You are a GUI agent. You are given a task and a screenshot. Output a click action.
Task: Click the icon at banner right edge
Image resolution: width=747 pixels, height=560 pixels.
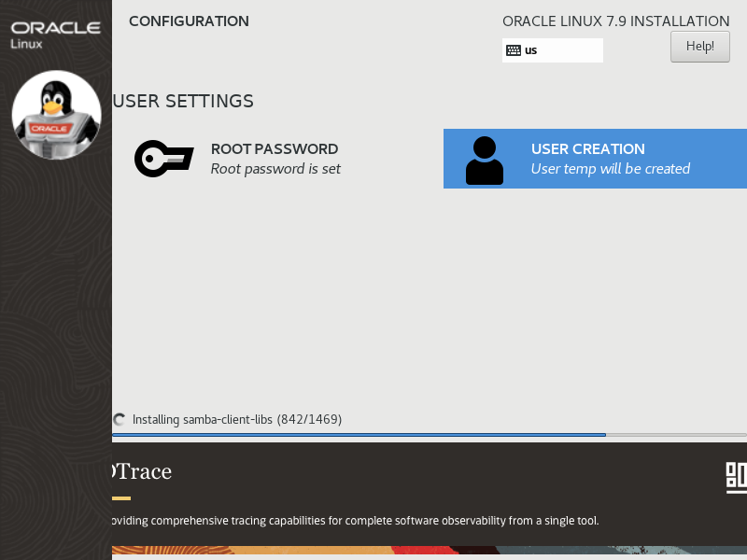click(736, 477)
